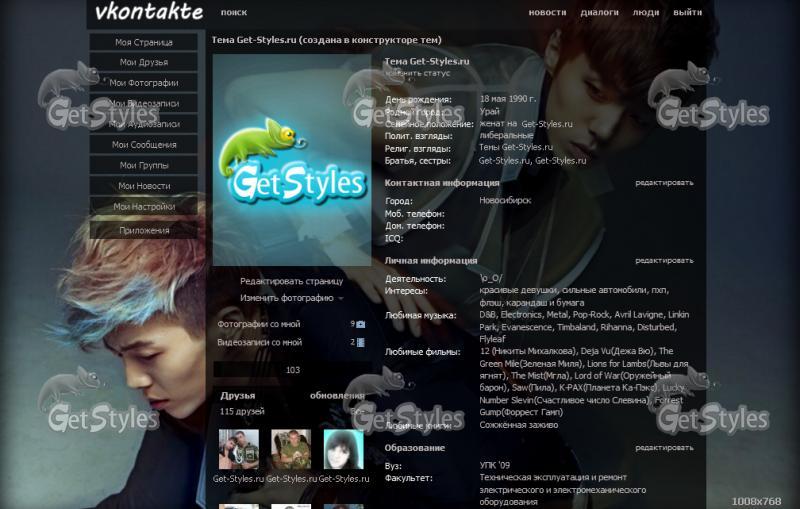Screen dimensions: 800x509
Task: Open the 115 друзей link
Action: pos(242,411)
